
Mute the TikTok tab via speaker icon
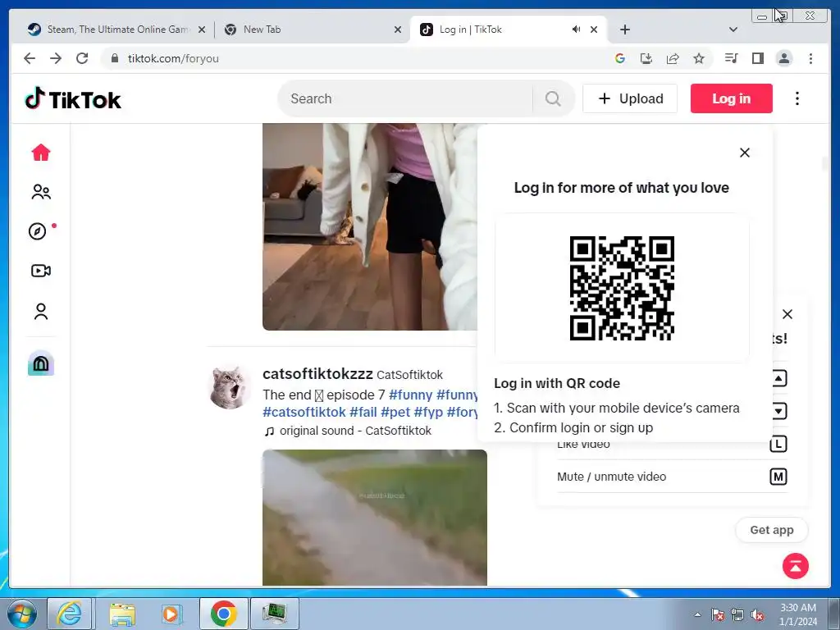[x=576, y=30]
